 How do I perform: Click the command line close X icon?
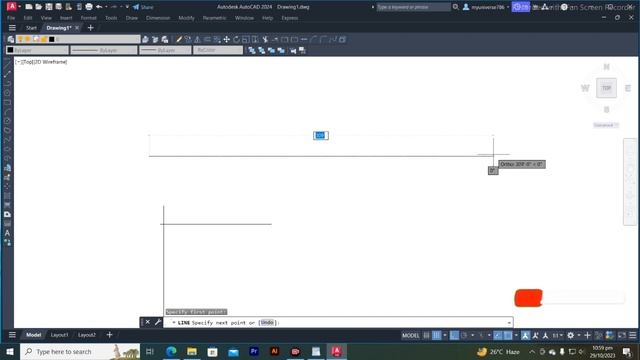(x=148, y=322)
